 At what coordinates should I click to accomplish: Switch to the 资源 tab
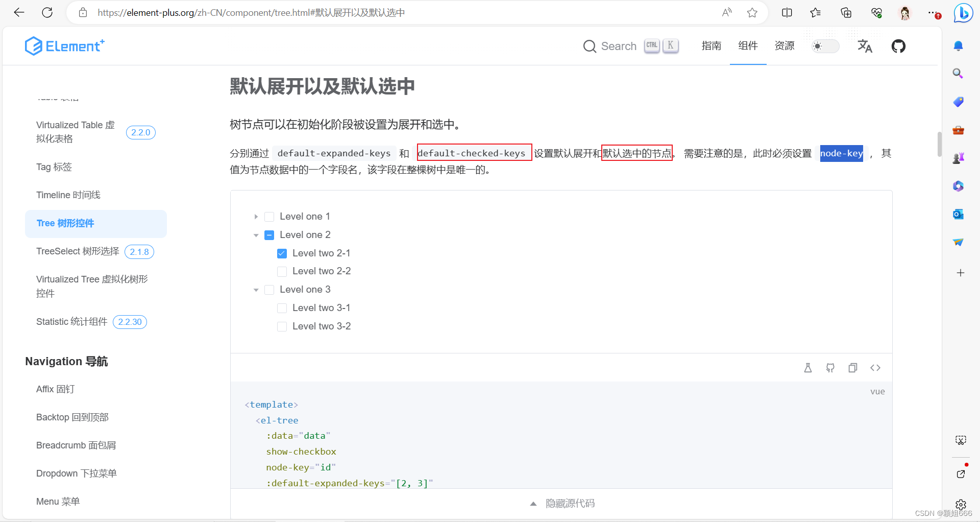pyautogui.click(x=785, y=46)
